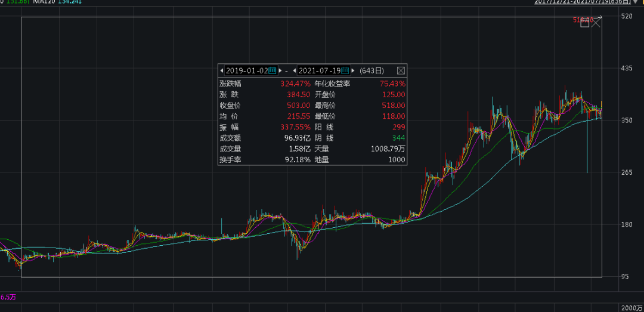The width and height of the screenshot is (644, 312).
Task: Click the 年化收益率 75.43% value
Action: point(392,84)
